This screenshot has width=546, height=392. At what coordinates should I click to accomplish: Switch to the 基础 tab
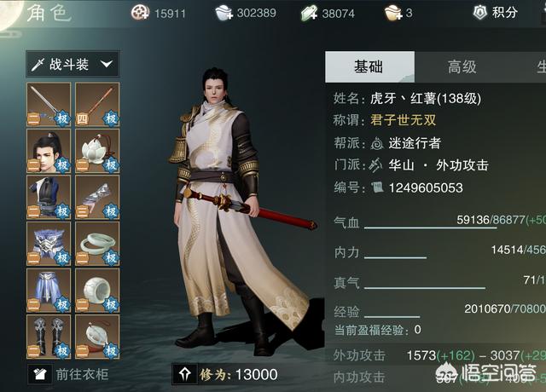coord(369,66)
